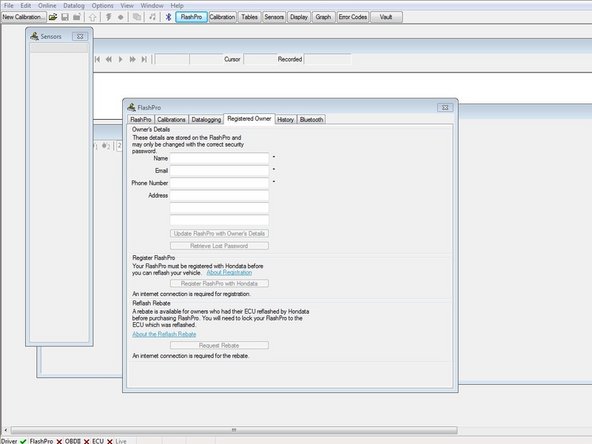Click the first Address line field
Image resolution: width=592 pixels, height=444 pixels.
point(219,196)
